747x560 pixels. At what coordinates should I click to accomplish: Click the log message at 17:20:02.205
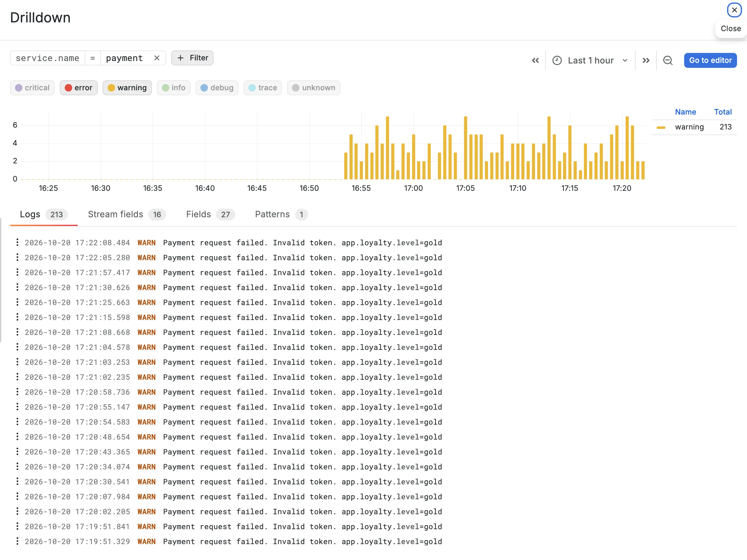click(302, 511)
